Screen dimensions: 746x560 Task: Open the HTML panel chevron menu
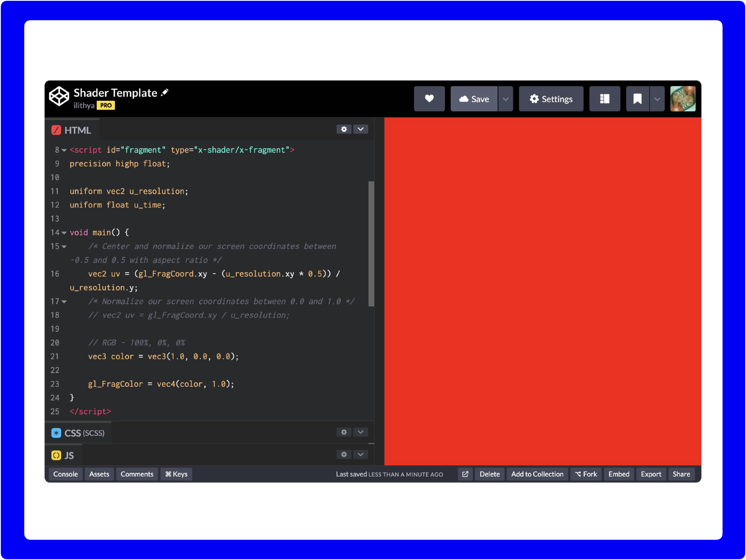click(x=360, y=129)
